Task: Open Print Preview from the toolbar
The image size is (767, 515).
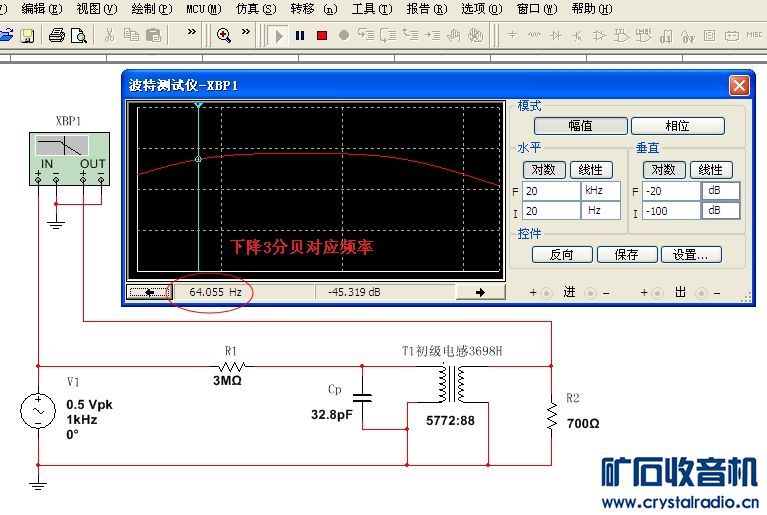Action: 79,35
